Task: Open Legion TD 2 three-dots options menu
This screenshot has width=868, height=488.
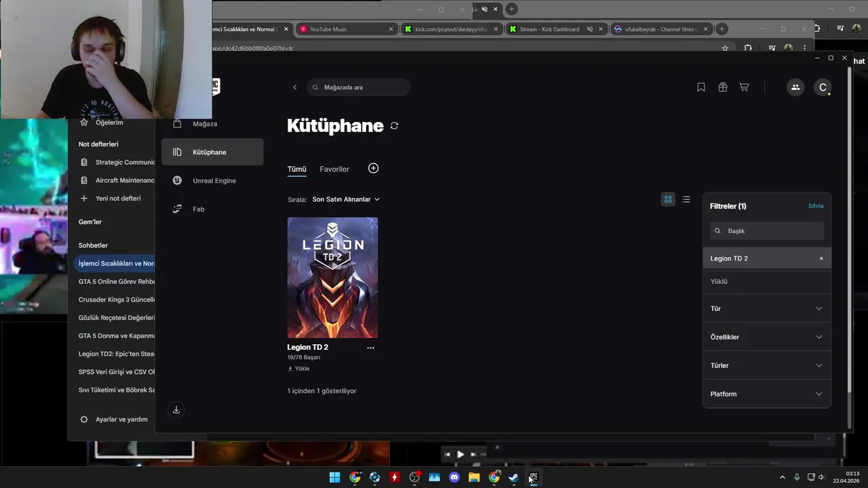Action: [x=370, y=348]
